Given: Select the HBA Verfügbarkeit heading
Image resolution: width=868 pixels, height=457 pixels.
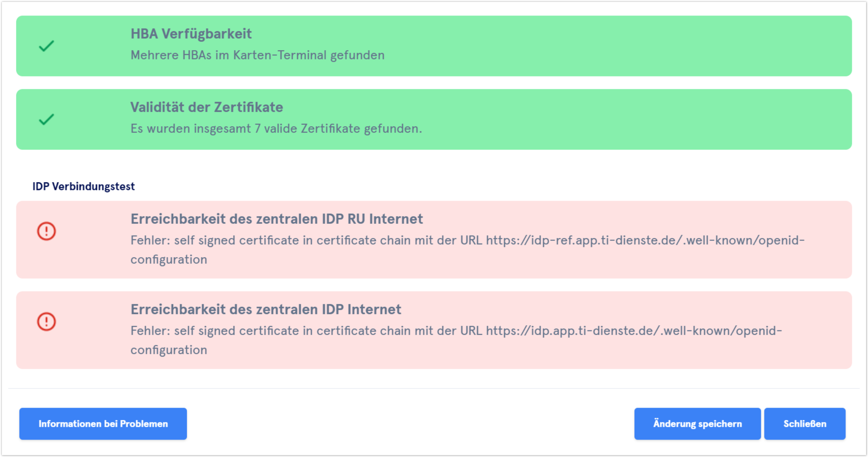Looking at the screenshot, I should pyautogui.click(x=191, y=34).
